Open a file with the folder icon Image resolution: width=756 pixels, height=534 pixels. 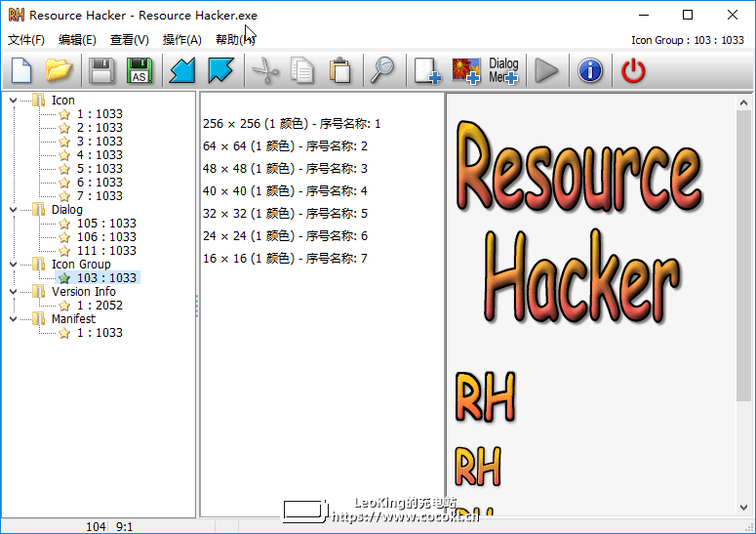(x=59, y=70)
